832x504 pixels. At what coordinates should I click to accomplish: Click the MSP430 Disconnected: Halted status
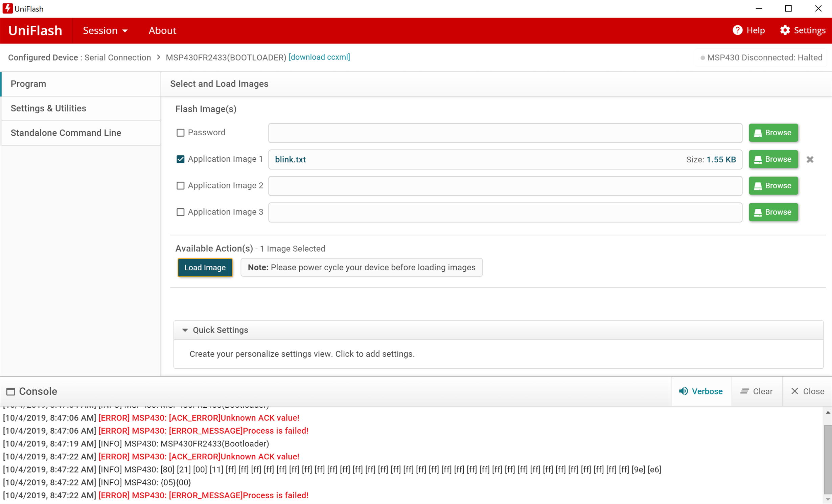point(761,58)
